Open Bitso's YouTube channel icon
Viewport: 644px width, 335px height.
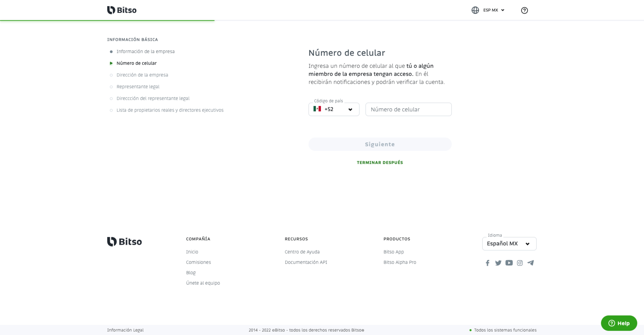pyautogui.click(x=509, y=263)
